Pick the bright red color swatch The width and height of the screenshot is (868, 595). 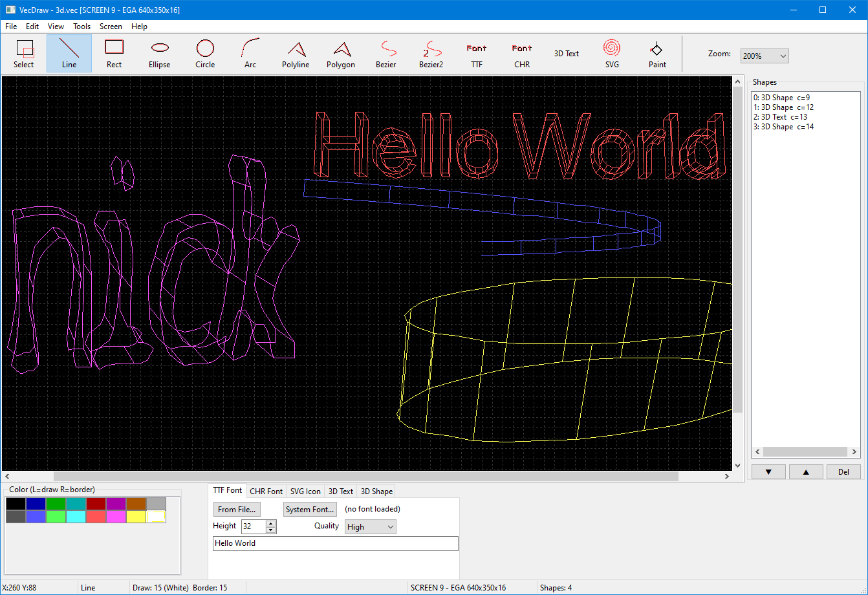tap(96, 517)
